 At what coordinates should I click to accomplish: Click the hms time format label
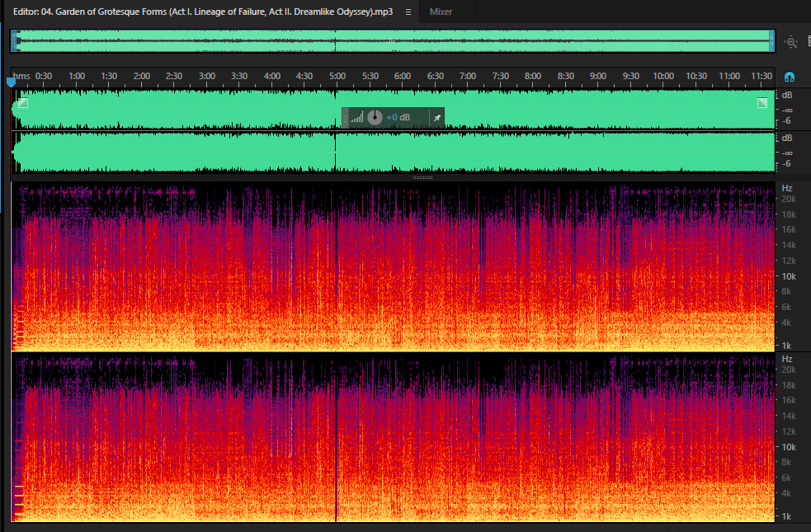(21, 76)
